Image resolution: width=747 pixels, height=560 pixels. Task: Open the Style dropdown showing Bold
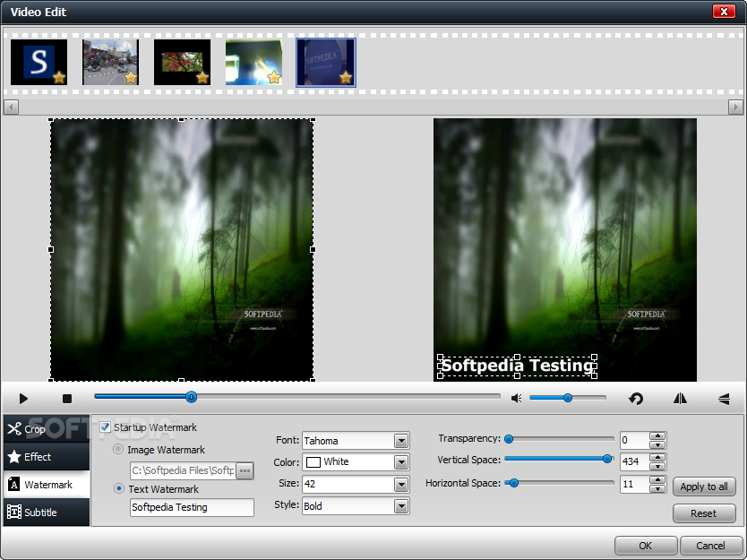coord(401,506)
